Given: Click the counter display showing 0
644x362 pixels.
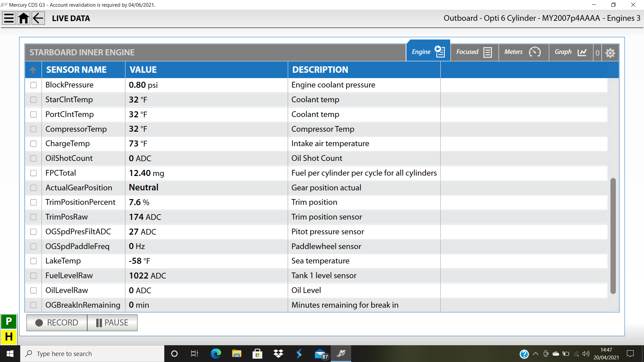Looking at the screenshot, I should click(597, 52).
